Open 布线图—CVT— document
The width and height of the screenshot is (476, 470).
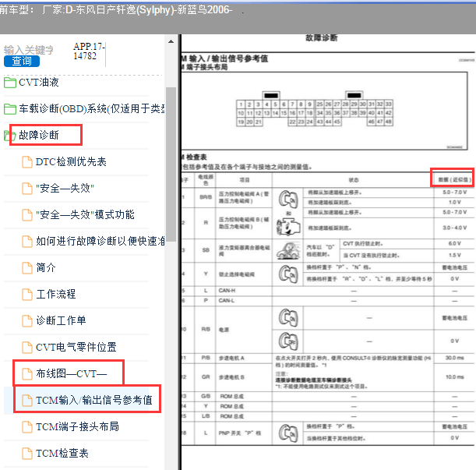pos(72,373)
